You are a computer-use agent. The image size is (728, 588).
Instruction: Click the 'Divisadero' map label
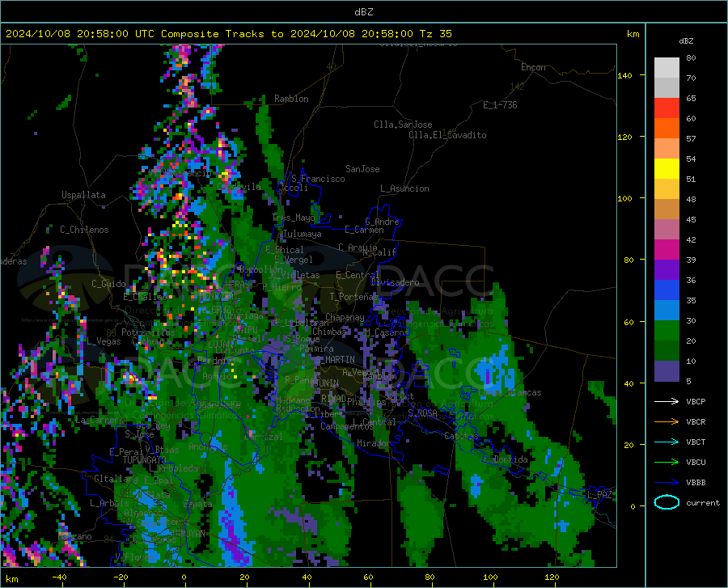395,282
